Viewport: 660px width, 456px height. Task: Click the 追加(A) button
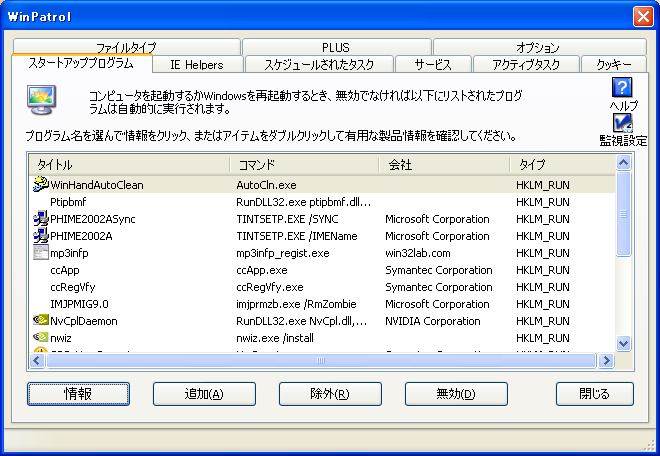point(204,394)
